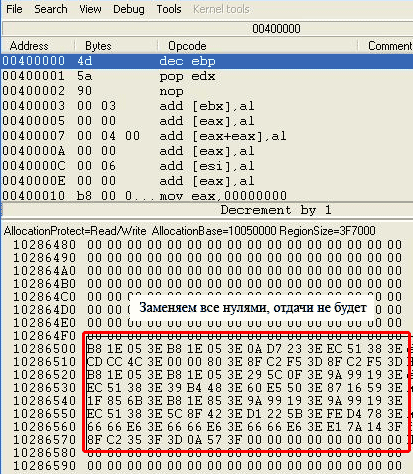Select the mov eax,00000000 instruction row
Viewport: 413px width, 474px height.
[207, 196]
